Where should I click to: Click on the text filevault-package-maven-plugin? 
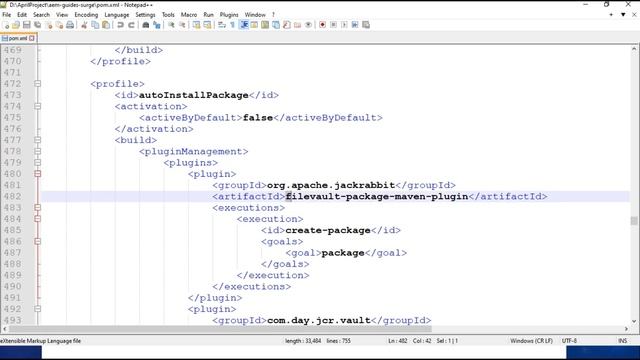(x=377, y=197)
